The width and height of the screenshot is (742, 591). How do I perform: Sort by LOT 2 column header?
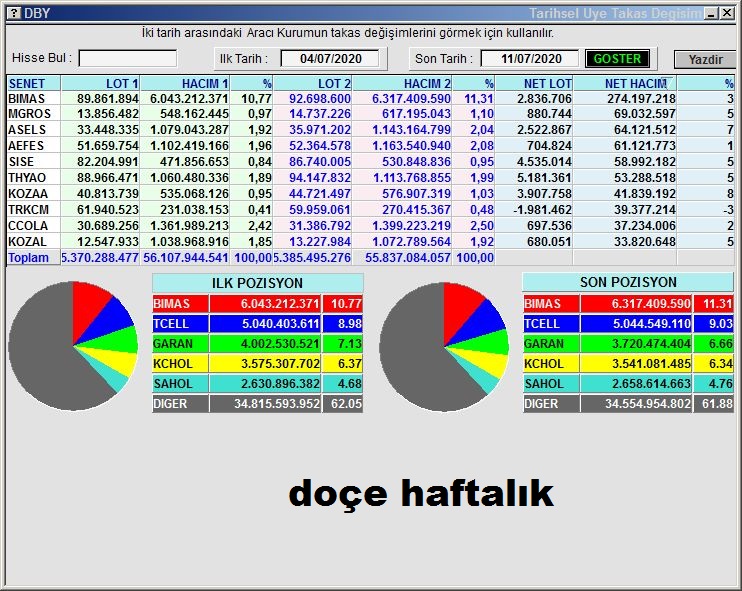[313, 83]
